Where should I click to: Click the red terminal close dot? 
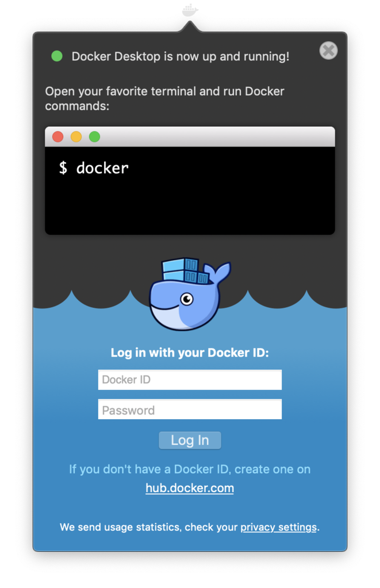58,137
